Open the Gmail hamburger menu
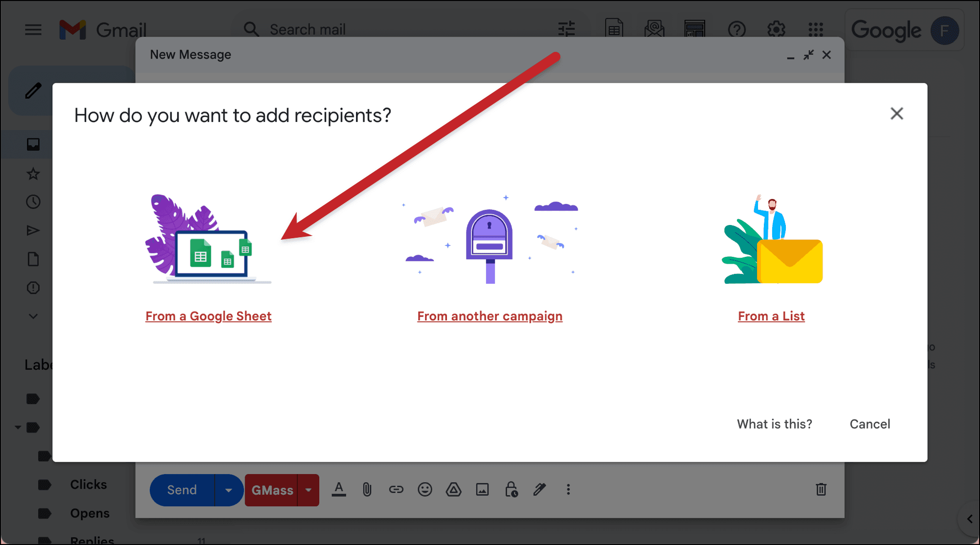 coord(33,29)
